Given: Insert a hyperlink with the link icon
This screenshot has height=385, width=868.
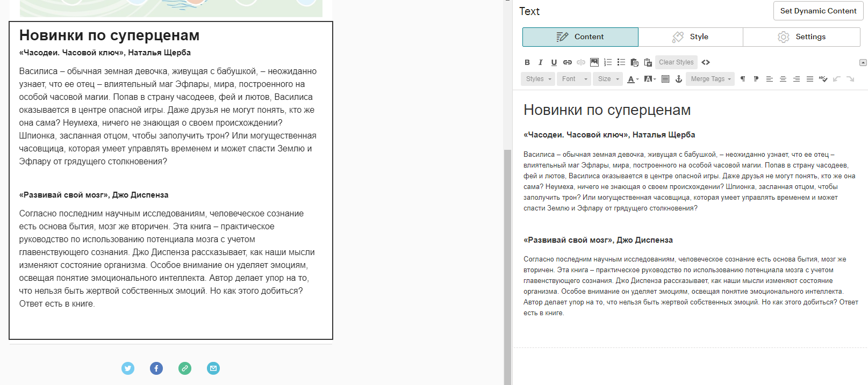Looking at the screenshot, I should [568, 62].
